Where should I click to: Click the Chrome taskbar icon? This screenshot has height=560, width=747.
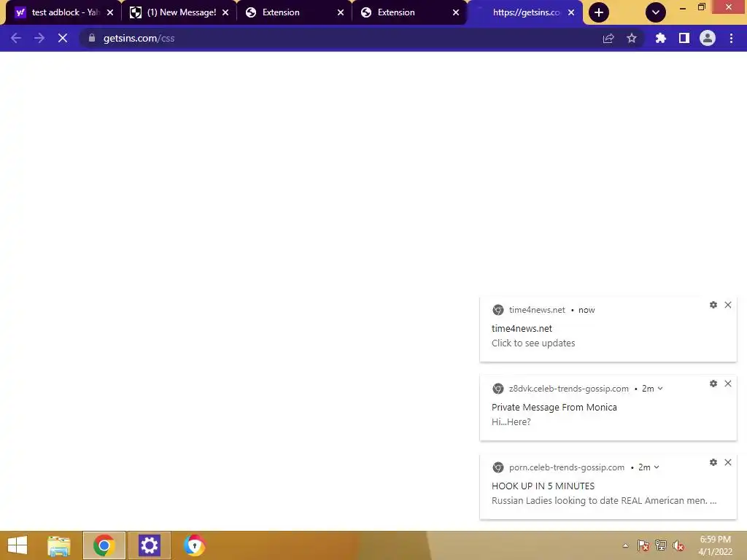point(104,545)
